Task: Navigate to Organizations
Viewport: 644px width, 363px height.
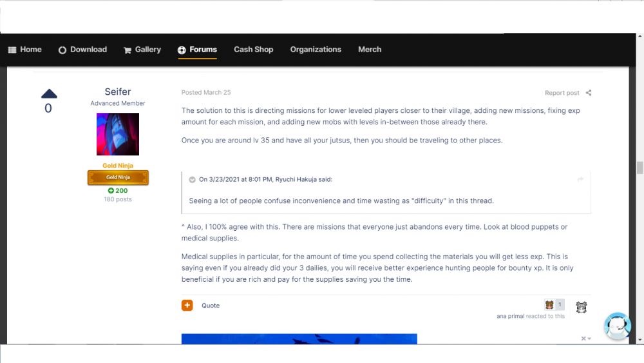Action: [316, 50]
